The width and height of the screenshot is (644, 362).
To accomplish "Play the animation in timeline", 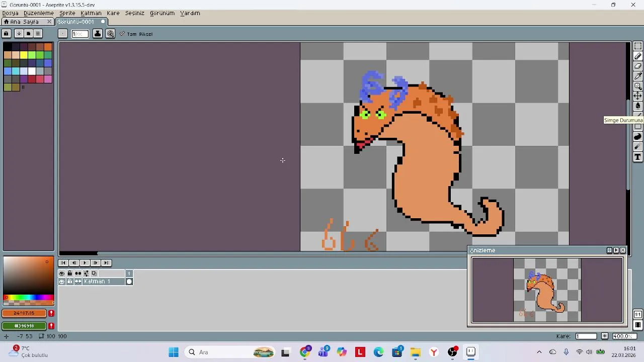I will coord(85,263).
